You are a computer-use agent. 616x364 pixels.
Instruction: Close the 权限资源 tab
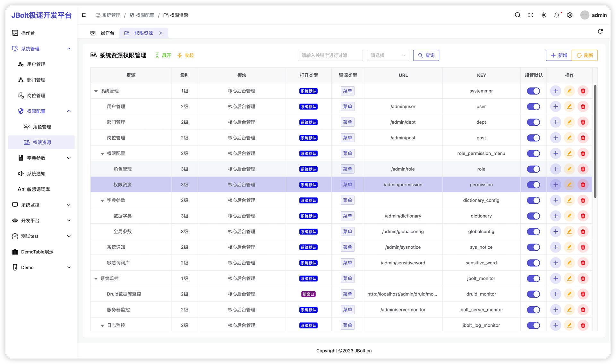[x=161, y=33]
